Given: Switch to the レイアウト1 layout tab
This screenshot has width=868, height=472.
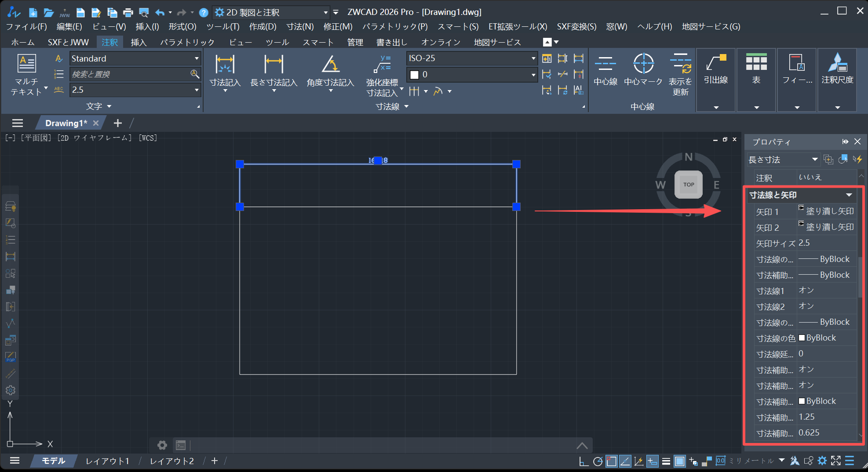Looking at the screenshot, I should pos(107,461).
